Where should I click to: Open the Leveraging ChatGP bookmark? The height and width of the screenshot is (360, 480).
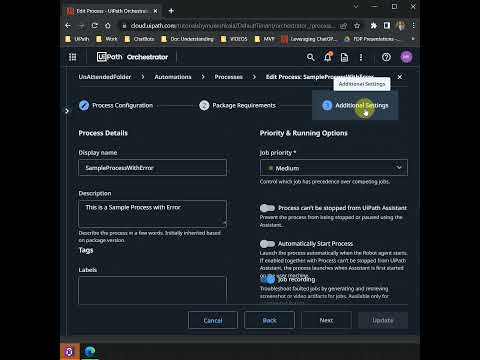pyautogui.click(x=309, y=39)
